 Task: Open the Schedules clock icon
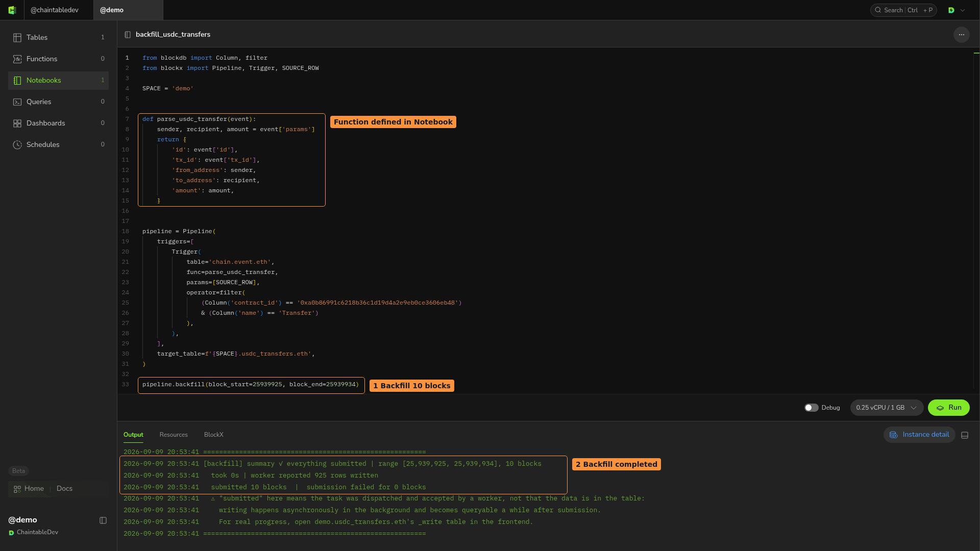(x=17, y=145)
